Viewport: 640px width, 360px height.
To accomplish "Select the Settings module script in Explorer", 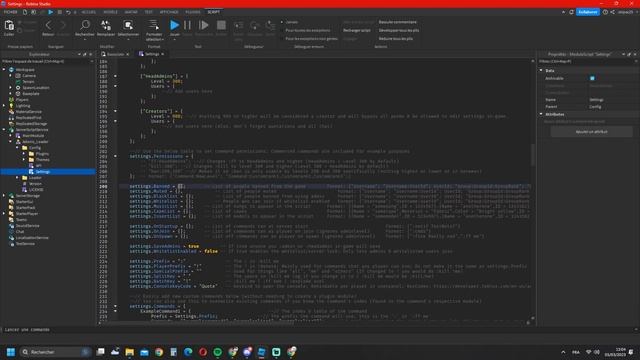I will [42, 172].
